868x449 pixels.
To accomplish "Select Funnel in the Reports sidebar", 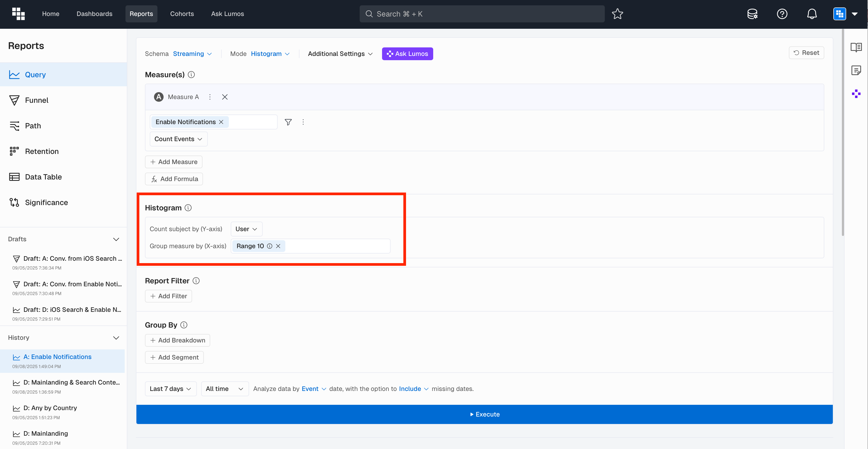I will point(36,100).
